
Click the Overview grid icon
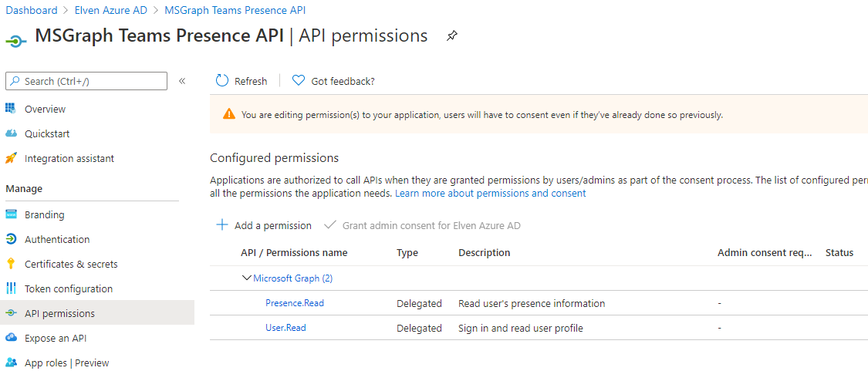coord(11,109)
